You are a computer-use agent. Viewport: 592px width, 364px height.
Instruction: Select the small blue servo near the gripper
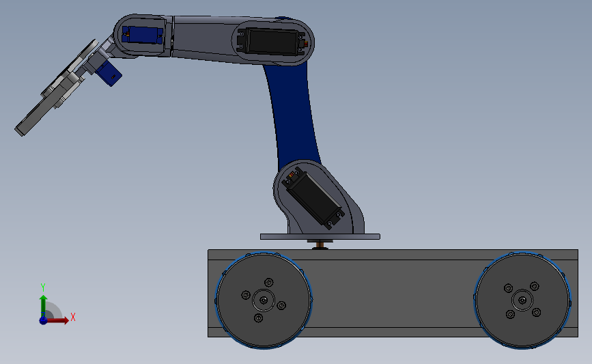coord(109,73)
